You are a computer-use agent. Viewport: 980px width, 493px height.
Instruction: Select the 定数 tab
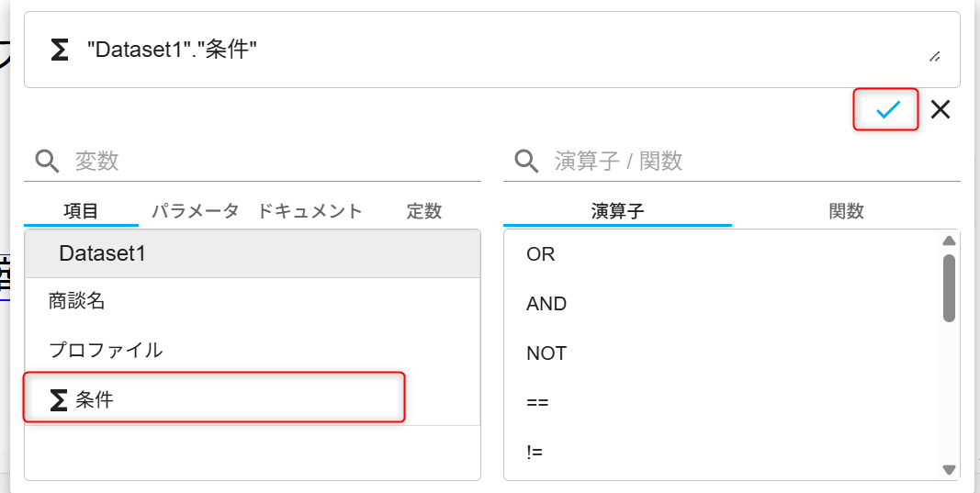pyautogui.click(x=423, y=211)
